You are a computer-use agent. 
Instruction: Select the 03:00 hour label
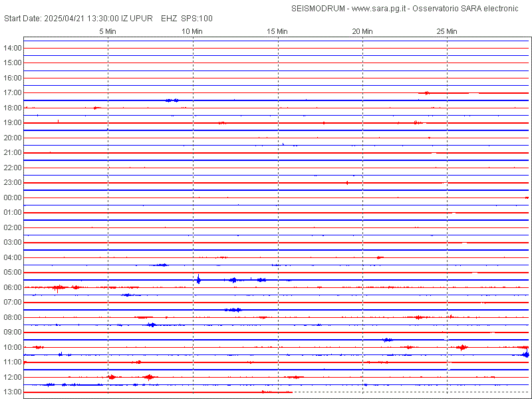[x=13, y=243]
